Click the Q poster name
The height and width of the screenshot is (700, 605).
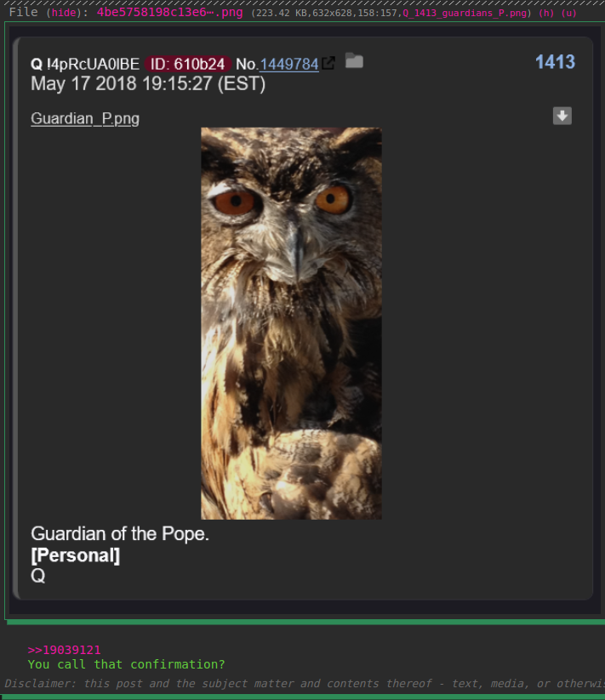tap(37, 65)
